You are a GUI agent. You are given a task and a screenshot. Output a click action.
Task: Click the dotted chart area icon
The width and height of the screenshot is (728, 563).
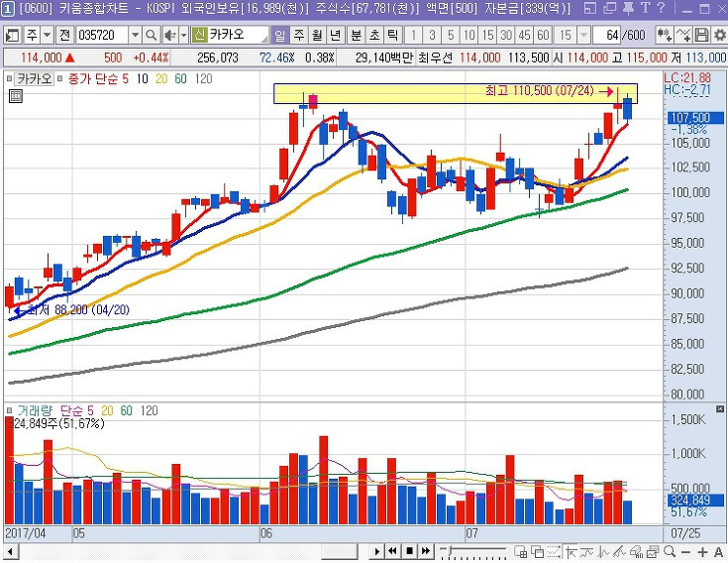point(554,552)
